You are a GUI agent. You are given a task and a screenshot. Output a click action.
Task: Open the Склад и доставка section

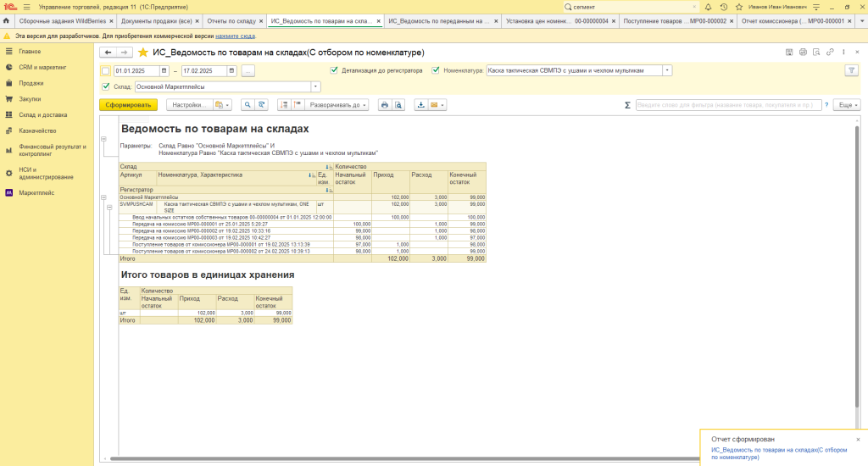tap(42, 114)
